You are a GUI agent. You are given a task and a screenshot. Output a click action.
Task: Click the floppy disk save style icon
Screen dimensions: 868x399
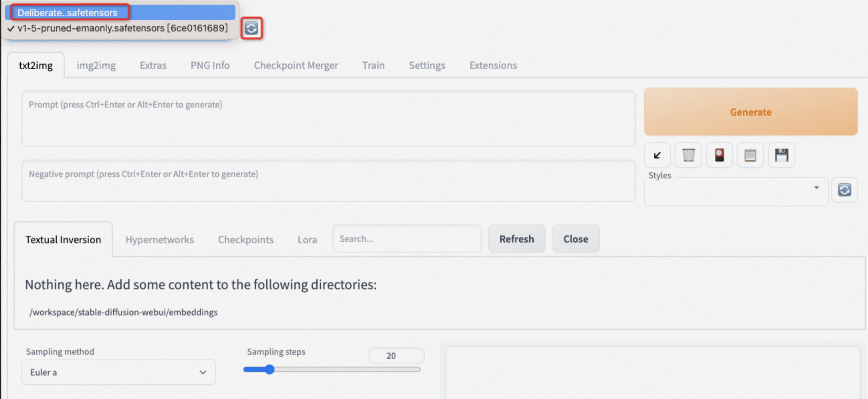pos(781,155)
